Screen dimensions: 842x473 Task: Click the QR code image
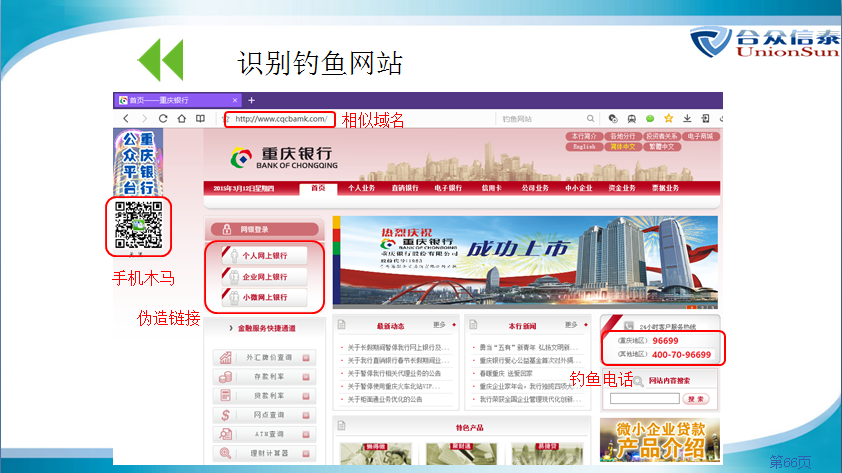click(x=139, y=225)
